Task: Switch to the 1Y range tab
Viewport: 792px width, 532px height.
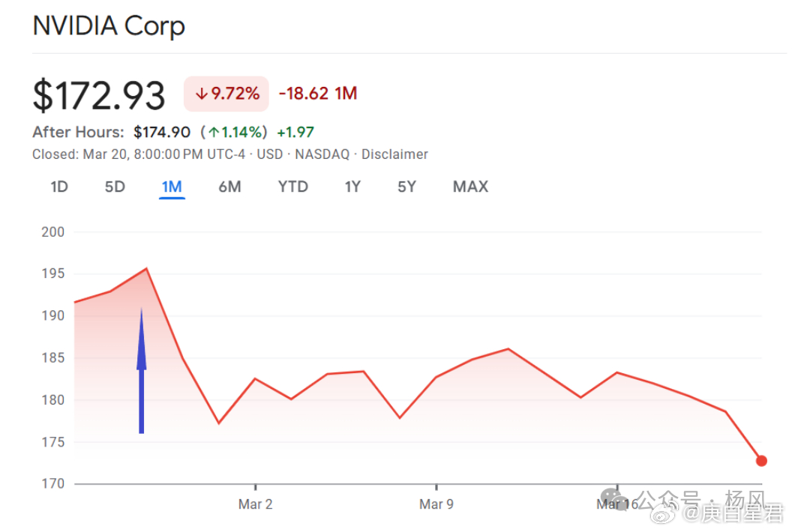Action: (352, 187)
